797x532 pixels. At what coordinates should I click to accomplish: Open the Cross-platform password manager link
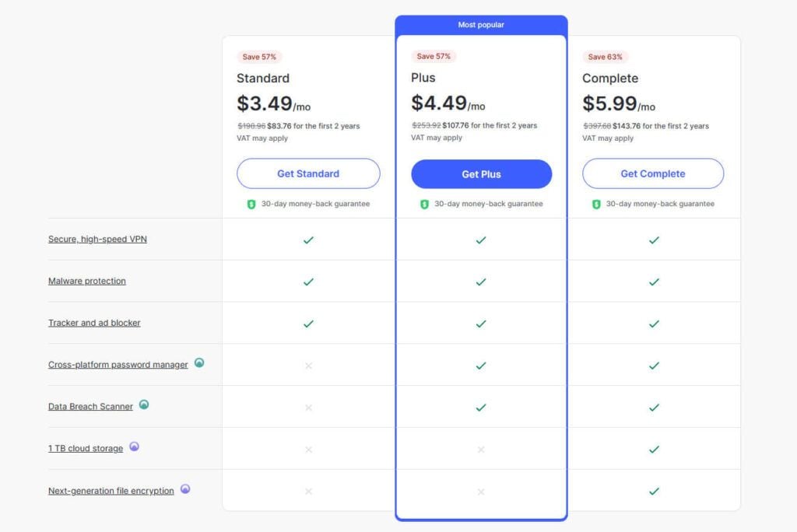118,365
